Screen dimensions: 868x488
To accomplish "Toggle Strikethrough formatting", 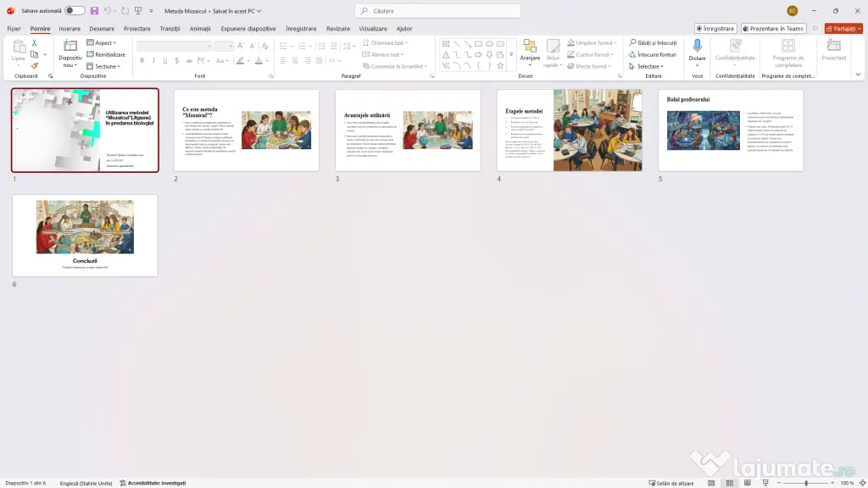I will 189,60.
